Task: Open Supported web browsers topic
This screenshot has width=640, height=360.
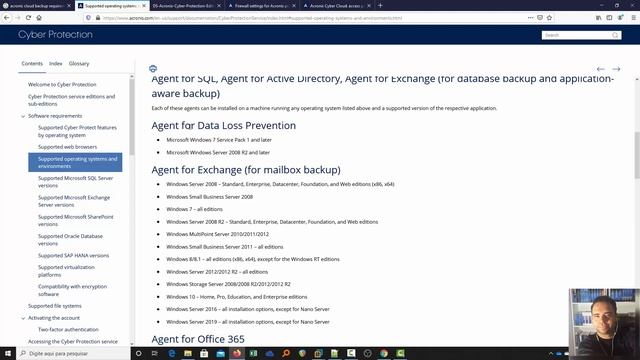Action: pyautogui.click(x=67, y=147)
